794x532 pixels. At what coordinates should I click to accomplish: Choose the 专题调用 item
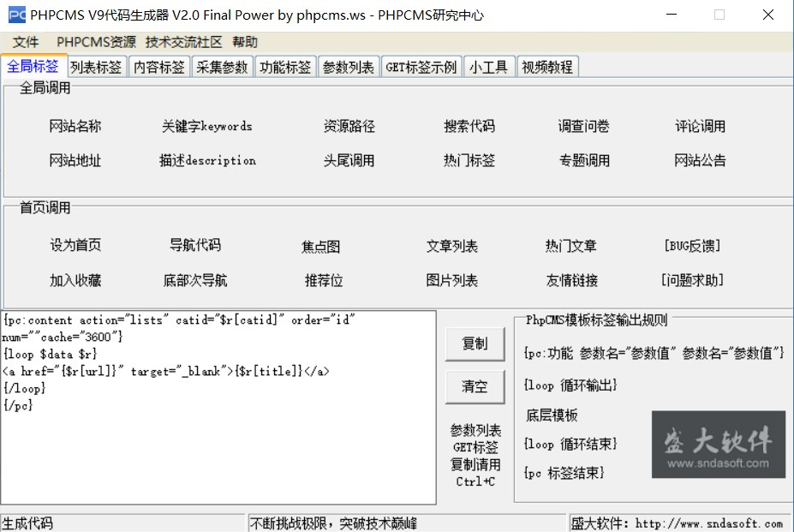coord(584,160)
